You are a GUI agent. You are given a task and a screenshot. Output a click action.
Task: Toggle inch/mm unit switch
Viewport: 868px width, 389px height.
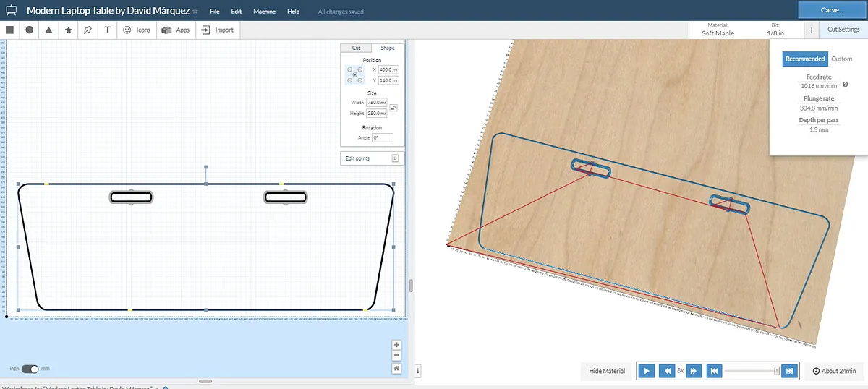(x=30, y=369)
